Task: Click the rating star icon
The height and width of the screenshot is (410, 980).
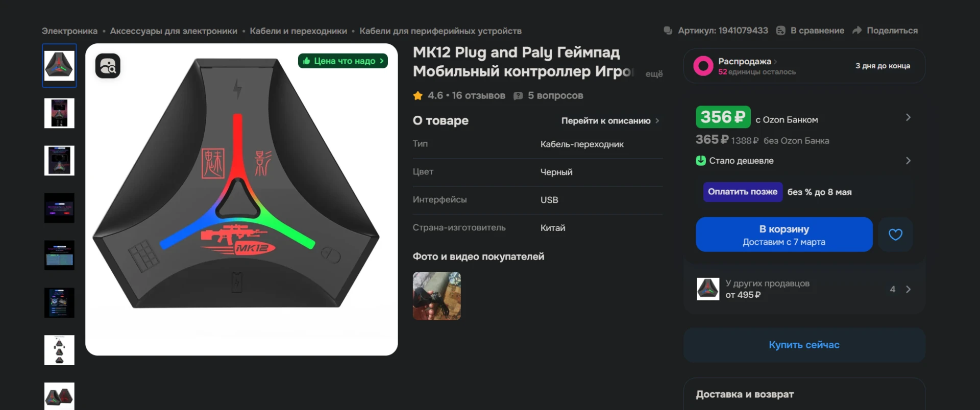Action: [x=418, y=96]
